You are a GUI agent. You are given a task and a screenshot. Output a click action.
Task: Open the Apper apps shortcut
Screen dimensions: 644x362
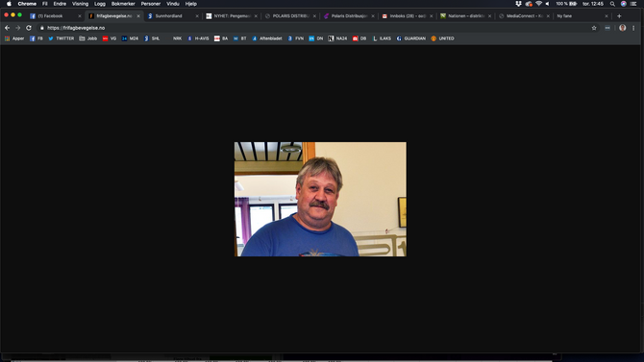(14, 38)
